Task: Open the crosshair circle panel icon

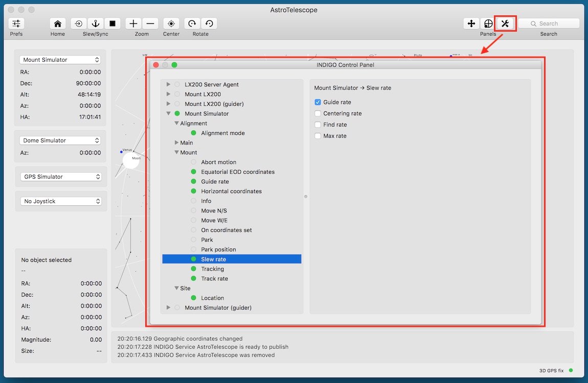Action: point(488,23)
